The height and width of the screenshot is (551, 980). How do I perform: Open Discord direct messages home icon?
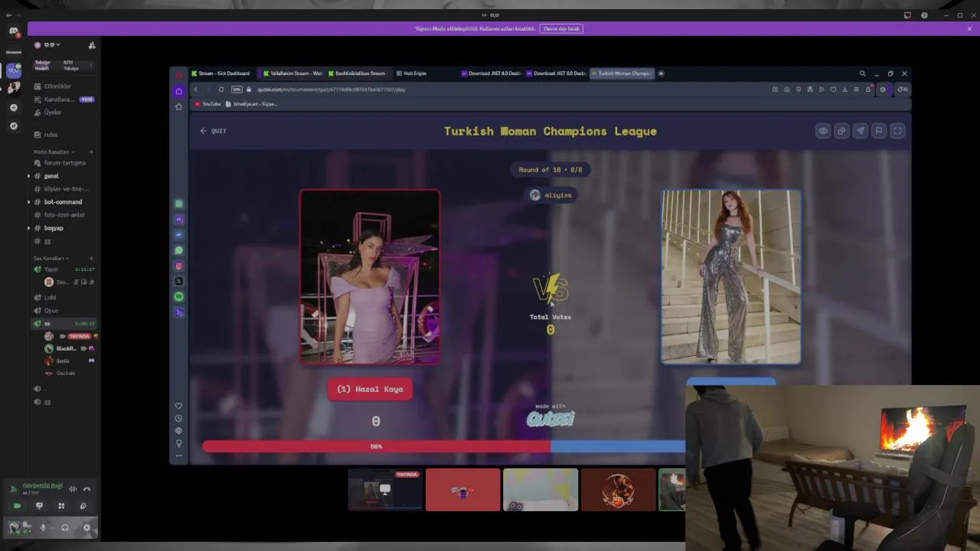(x=13, y=31)
